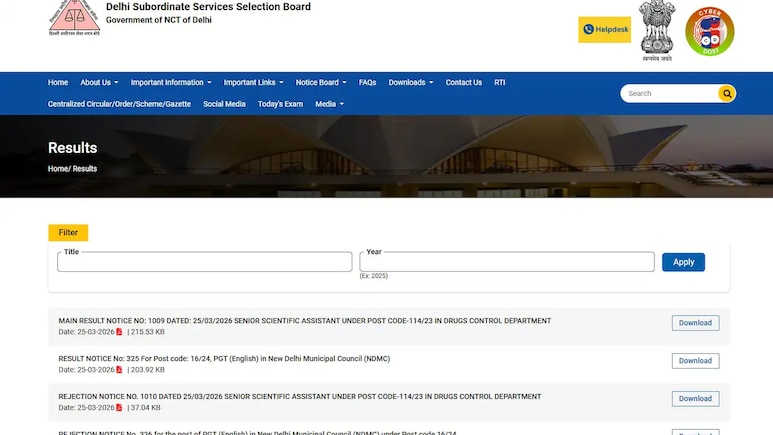
Task: Expand the Downloads dropdown menu
Action: pos(411,82)
